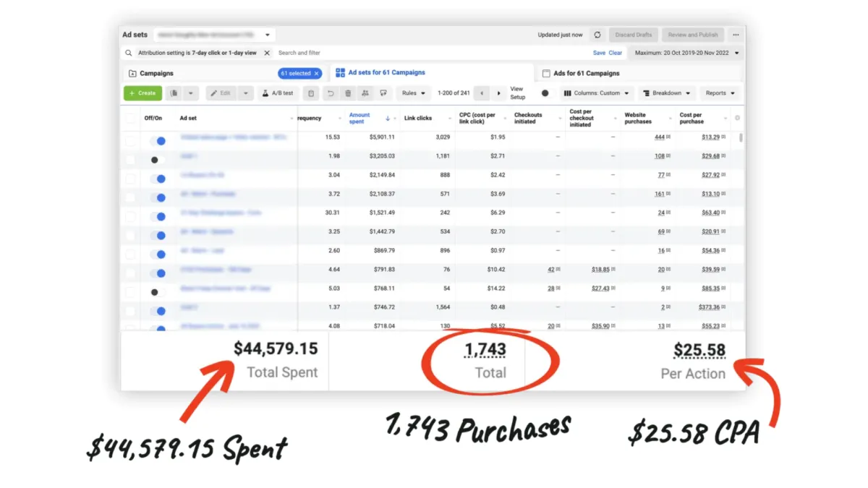Open the Rules dropdown
Image resolution: width=868 pixels, height=488 pixels.
click(x=414, y=93)
